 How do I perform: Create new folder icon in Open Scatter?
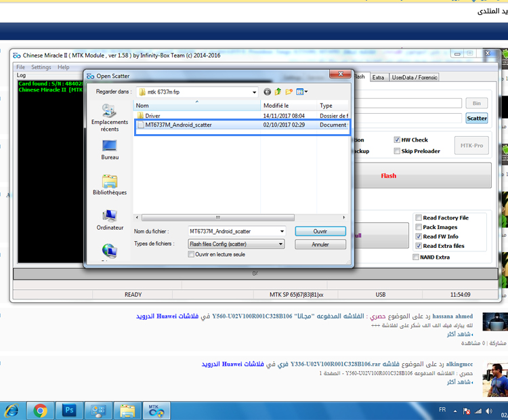(289, 92)
